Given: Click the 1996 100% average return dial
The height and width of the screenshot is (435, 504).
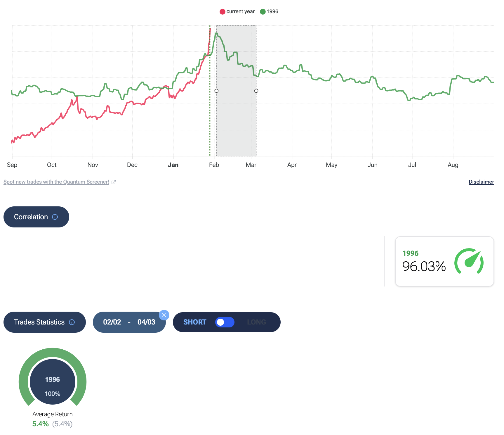Looking at the screenshot, I should (53, 382).
